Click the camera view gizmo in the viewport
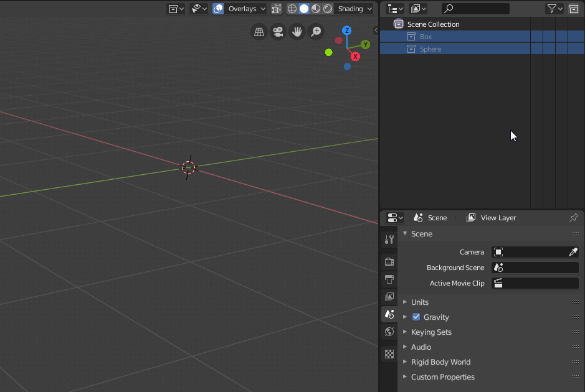Screen dimensions: 585x392 (277, 31)
